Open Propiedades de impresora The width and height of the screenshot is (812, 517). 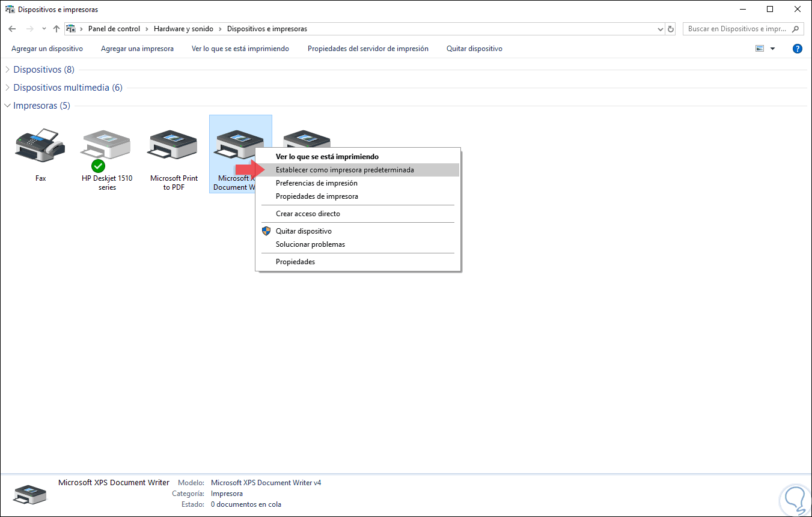point(358,196)
